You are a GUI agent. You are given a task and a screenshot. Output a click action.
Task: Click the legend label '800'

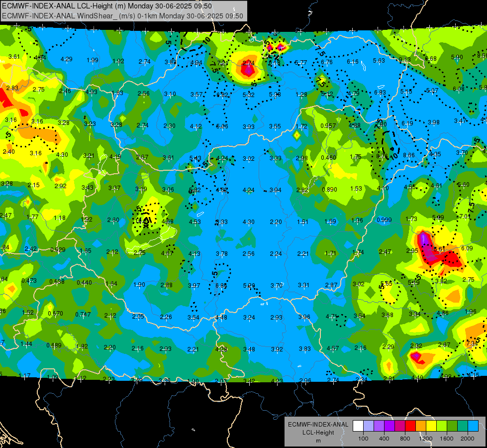pyautogui.click(x=405, y=439)
